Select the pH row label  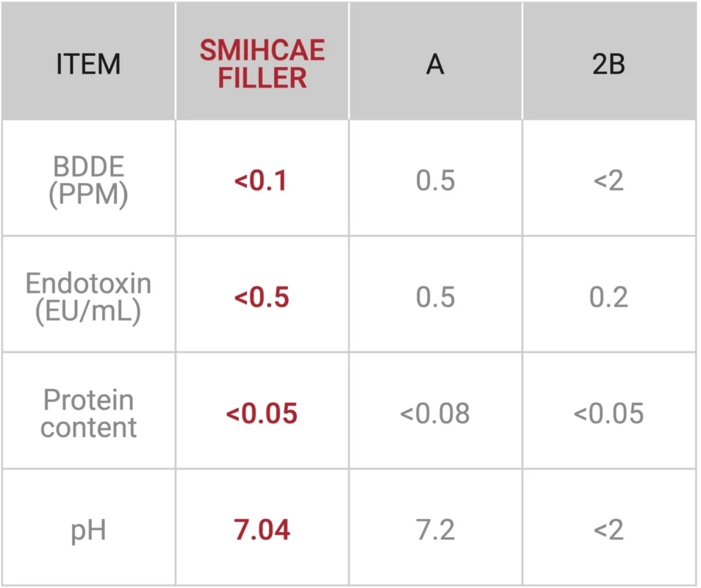(88, 530)
